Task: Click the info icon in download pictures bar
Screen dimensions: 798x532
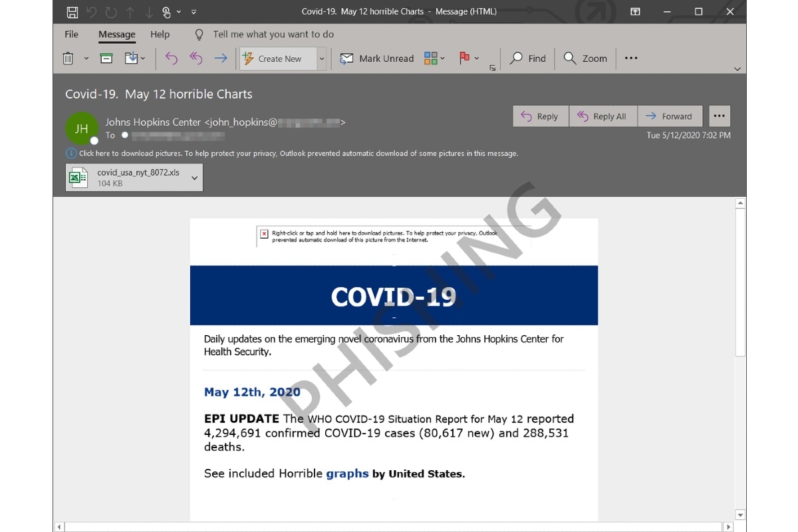Action: [x=70, y=154]
